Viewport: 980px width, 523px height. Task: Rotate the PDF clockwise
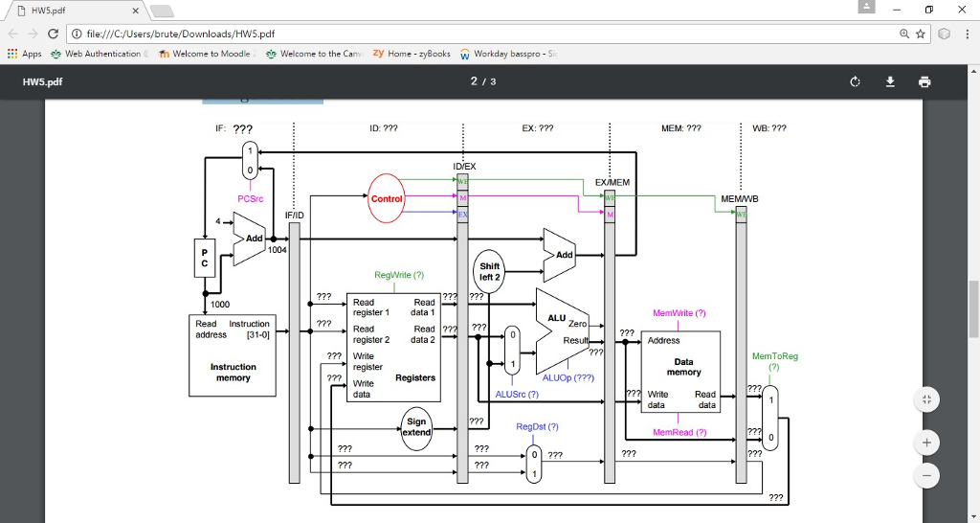[x=855, y=82]
